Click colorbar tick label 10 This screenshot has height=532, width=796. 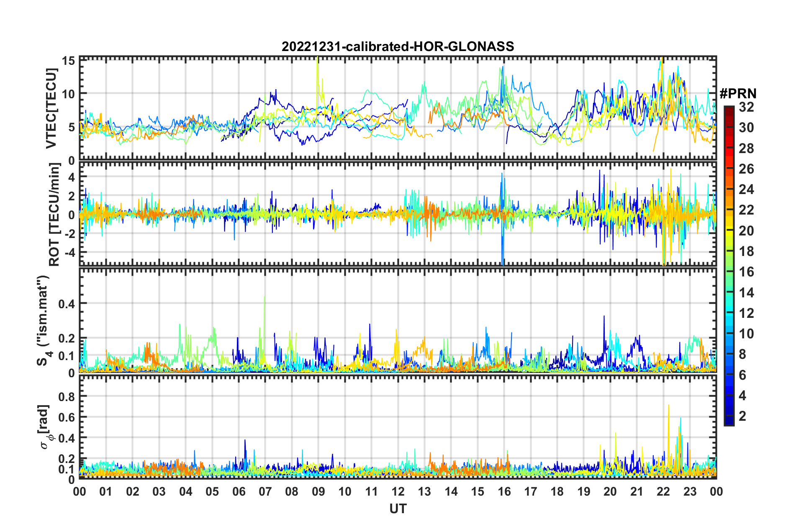tap(746, 334)
